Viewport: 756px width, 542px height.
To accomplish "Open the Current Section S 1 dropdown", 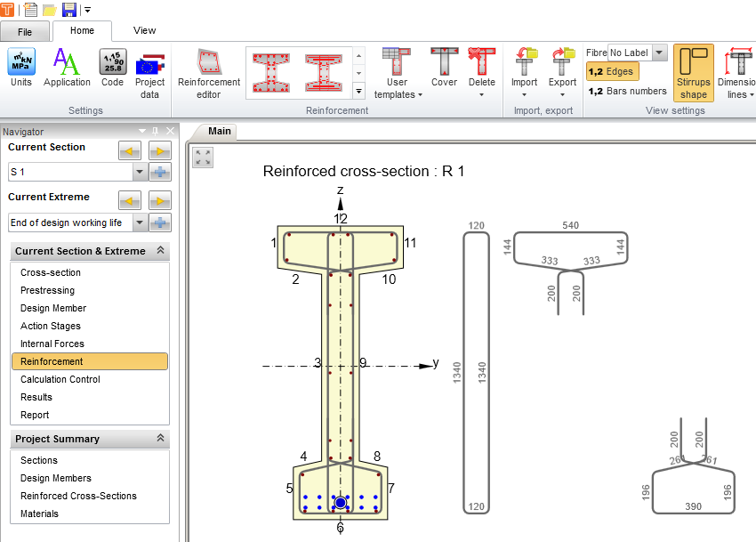I will (x=140, y=172).
